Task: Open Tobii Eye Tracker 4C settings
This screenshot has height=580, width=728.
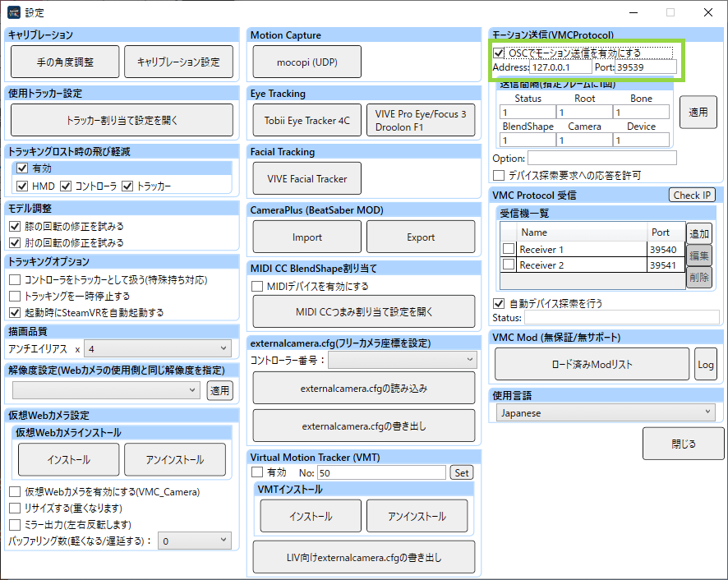Action: tap(306, 120)
